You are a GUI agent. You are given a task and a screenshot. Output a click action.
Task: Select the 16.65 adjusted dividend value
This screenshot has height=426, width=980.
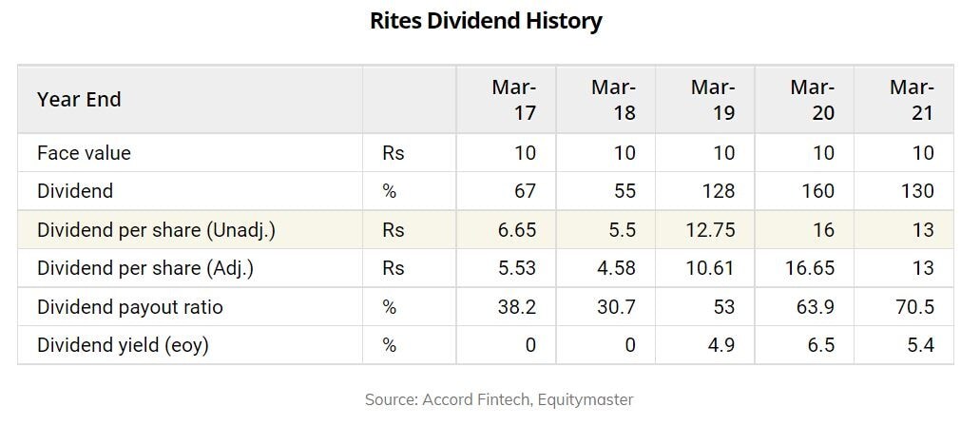[x=811, y=268]
